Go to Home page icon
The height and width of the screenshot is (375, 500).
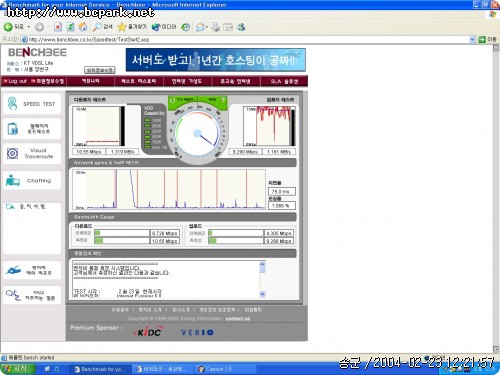[x=83, y=27]
